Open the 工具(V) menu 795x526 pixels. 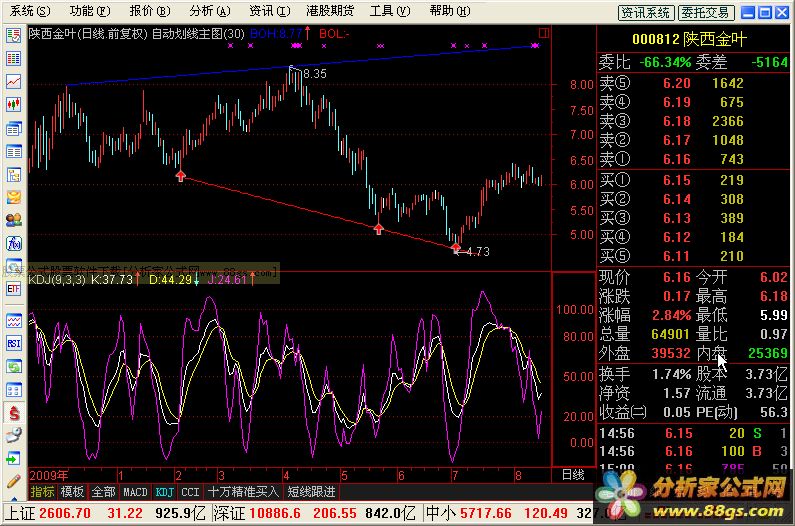point(389,11)
